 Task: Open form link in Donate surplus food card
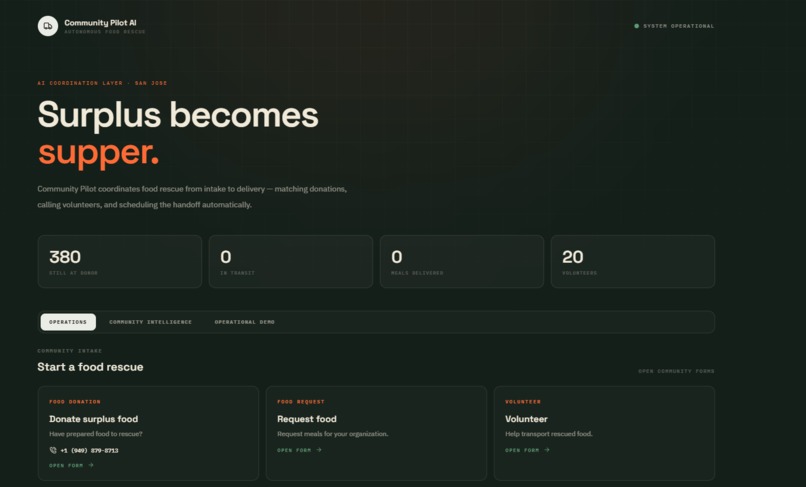pyautogui.click(x=71, y=465)
